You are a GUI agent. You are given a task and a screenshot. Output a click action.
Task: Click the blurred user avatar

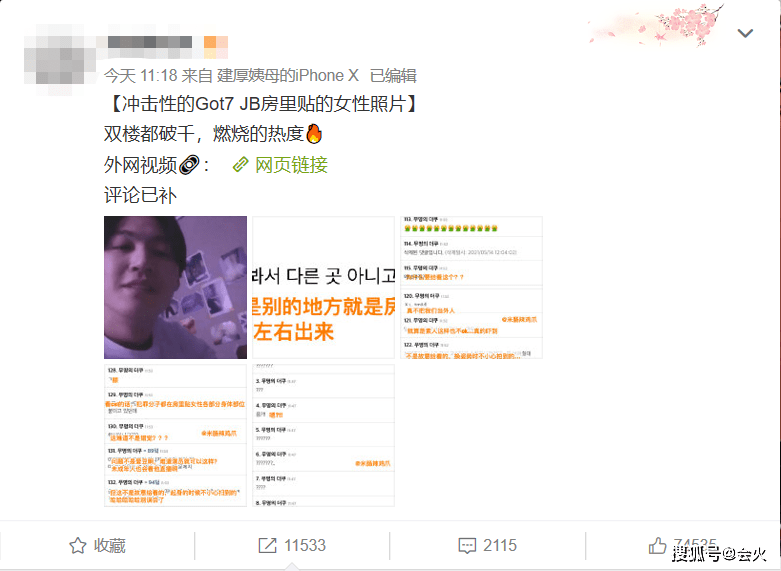60,59
